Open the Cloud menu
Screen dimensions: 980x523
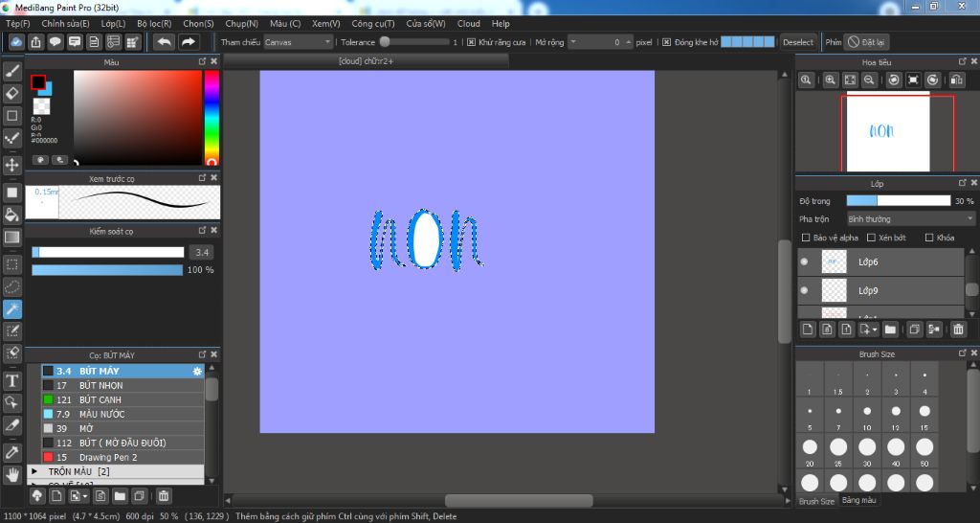tap(469, 23)
